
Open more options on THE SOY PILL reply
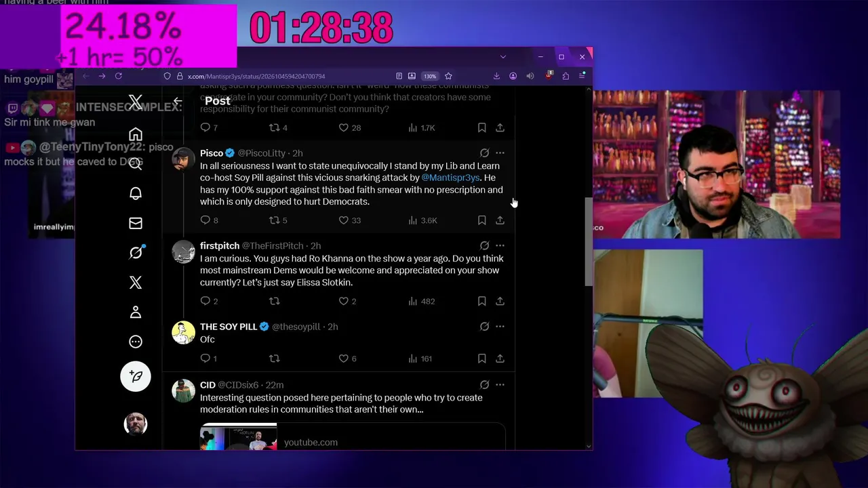[x=500, y=327]
